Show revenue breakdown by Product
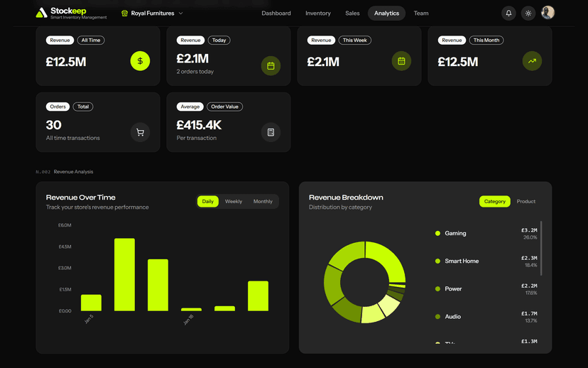Viewport: 588px width, 368px height. click(526, 202)
